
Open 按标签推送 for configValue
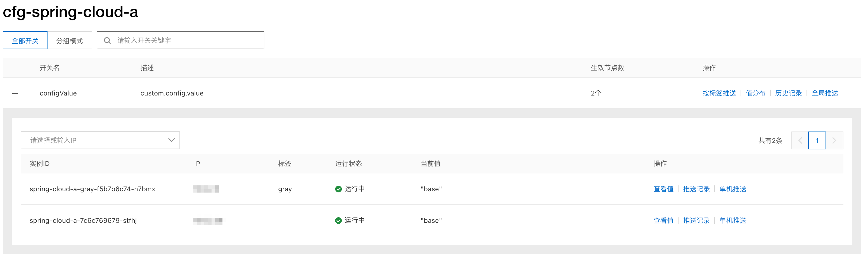719,93
